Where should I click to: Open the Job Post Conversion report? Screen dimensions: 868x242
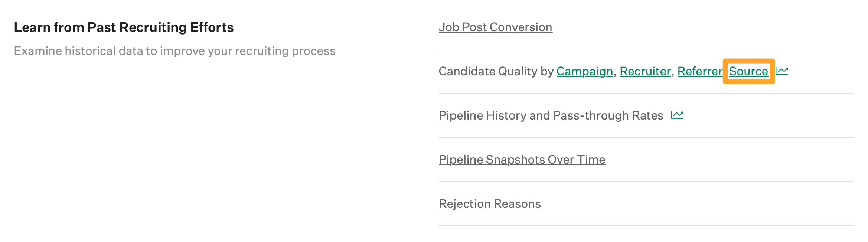click(x=495, y=27)
